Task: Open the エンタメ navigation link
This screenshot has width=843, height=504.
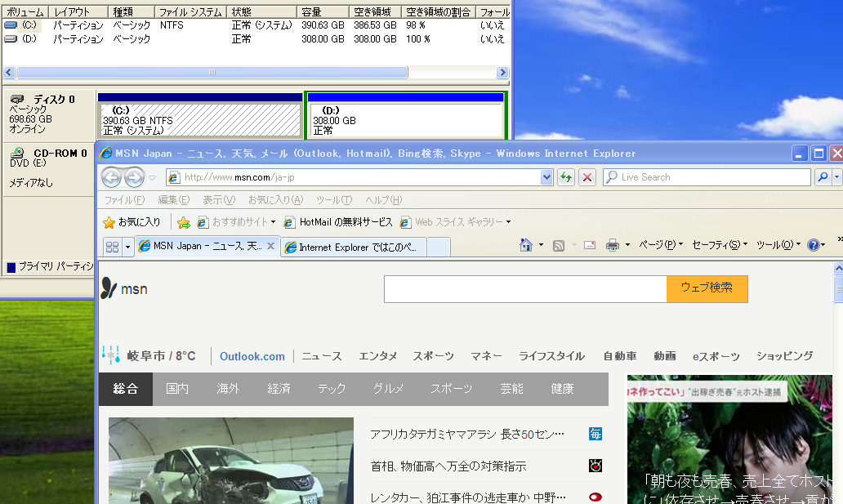Action: coord(378,356)
